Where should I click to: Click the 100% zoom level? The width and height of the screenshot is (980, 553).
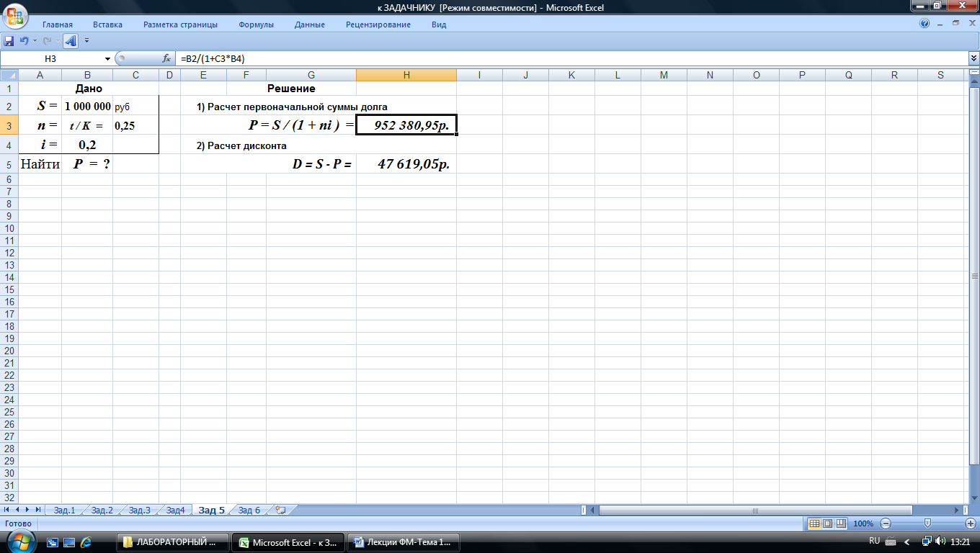[863, 523]
